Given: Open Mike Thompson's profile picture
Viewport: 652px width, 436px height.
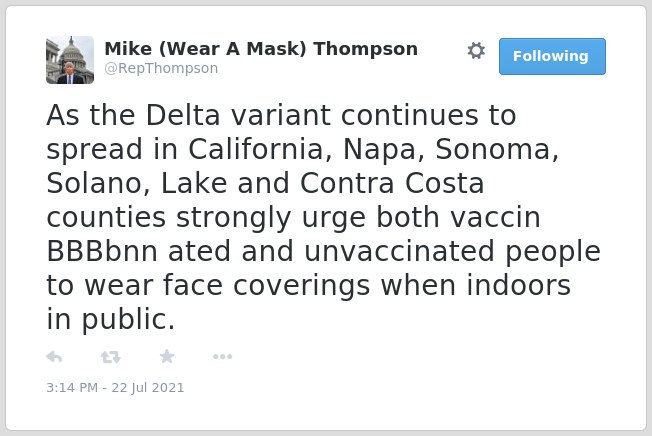Looking at the screenshot, I should tap(70, 60).
